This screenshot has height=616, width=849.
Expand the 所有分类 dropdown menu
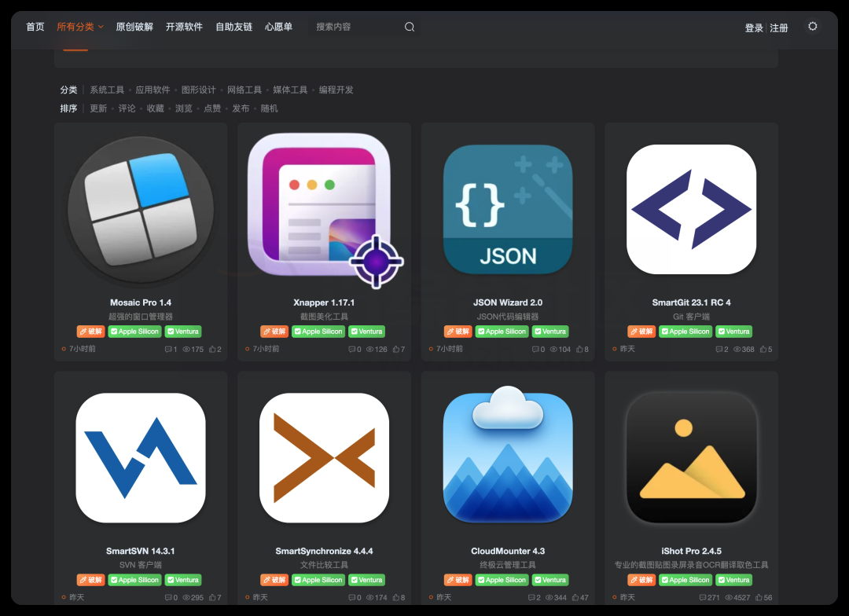click(80, 27)
